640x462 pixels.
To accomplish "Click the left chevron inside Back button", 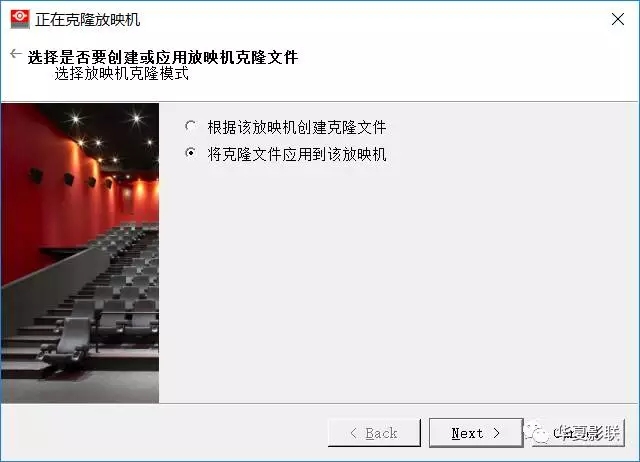I will [x=353, y=433].
